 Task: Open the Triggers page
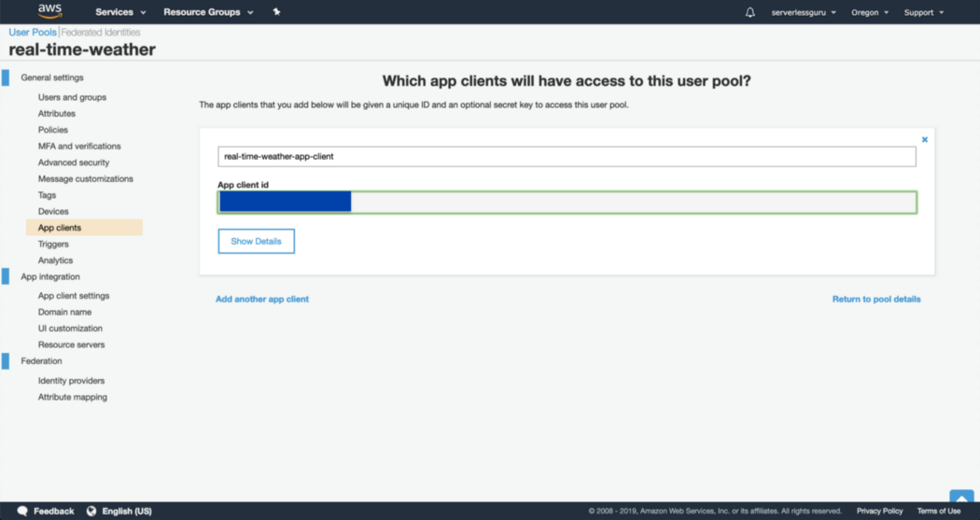53,244
